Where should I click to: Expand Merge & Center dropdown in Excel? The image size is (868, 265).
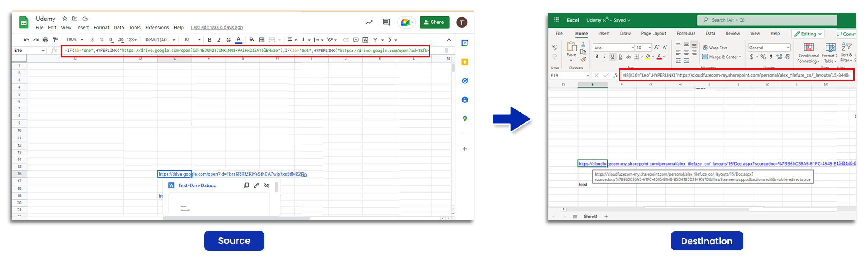tap(740, 57)
